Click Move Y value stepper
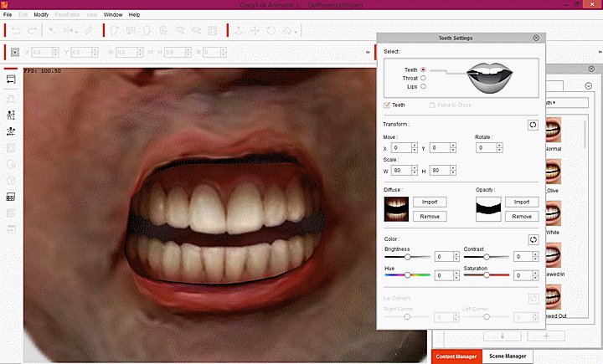This screenshot has height=364, width=603. [453, 147]
